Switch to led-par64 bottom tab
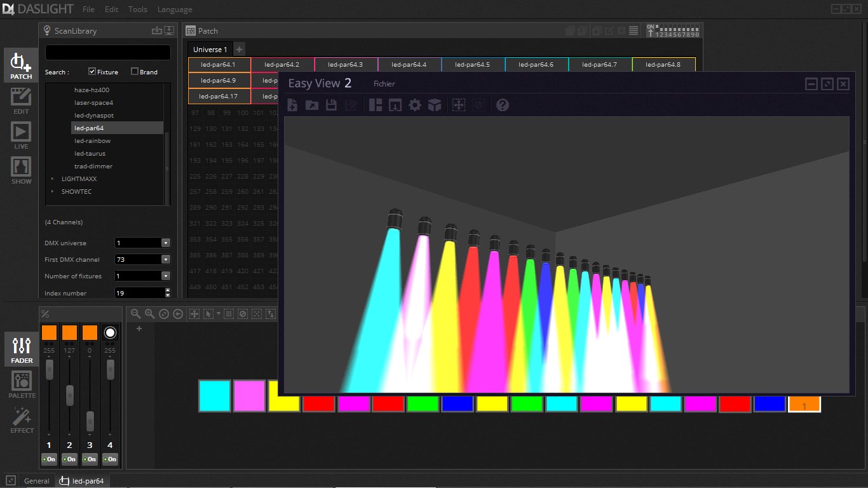The height and width of the screenshot is (488, 868). 82,481
